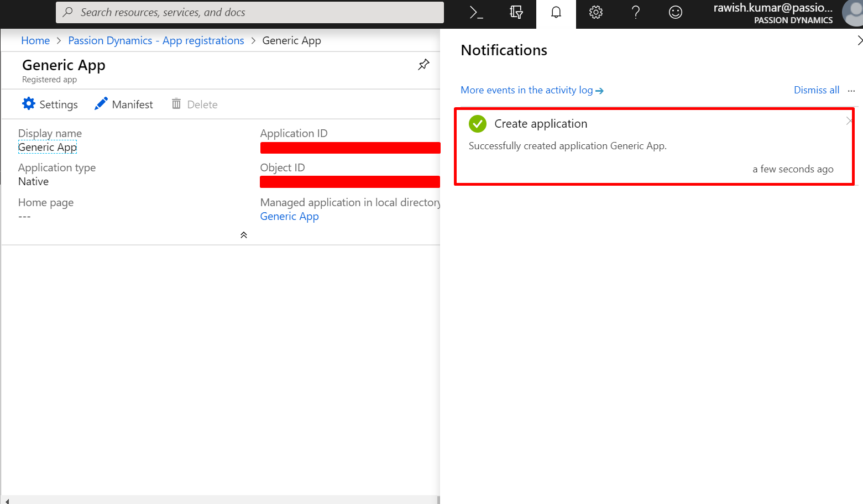Collapse the Notifications panel with the arrow
This screenshot has width=863, height=504.
point(859,40)
